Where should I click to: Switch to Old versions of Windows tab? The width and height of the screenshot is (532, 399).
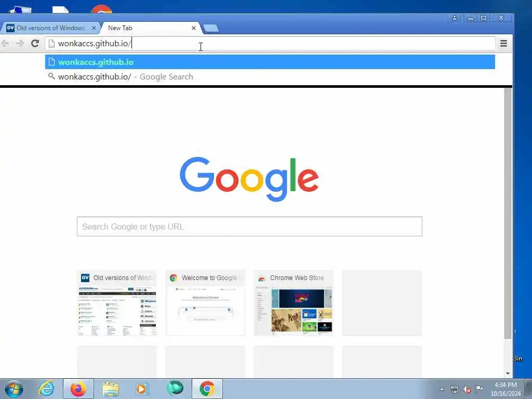tap(50, 28)
